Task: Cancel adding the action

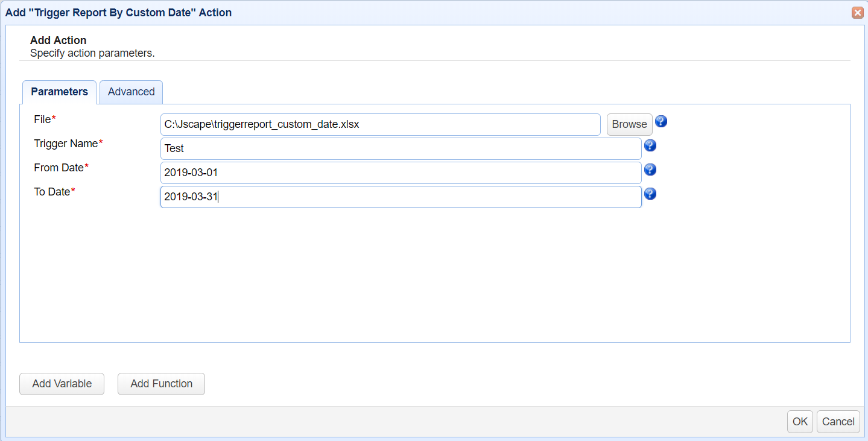Action: (838, 422)
